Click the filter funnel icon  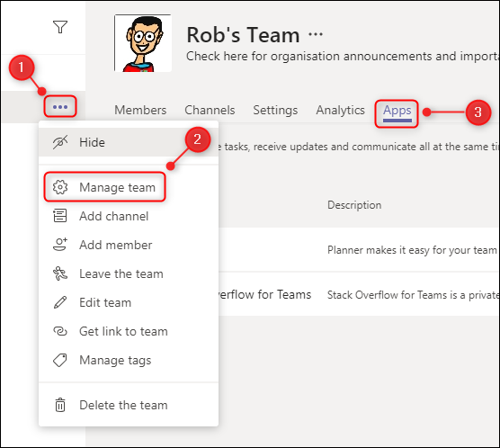point(60,27)
